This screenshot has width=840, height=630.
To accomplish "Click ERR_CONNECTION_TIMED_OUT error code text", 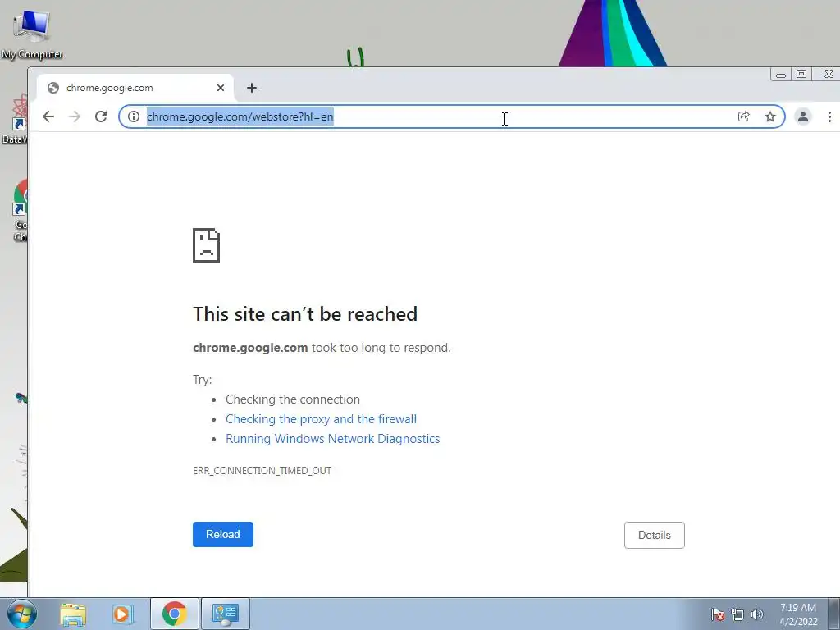I will click(x=262, y=470).
